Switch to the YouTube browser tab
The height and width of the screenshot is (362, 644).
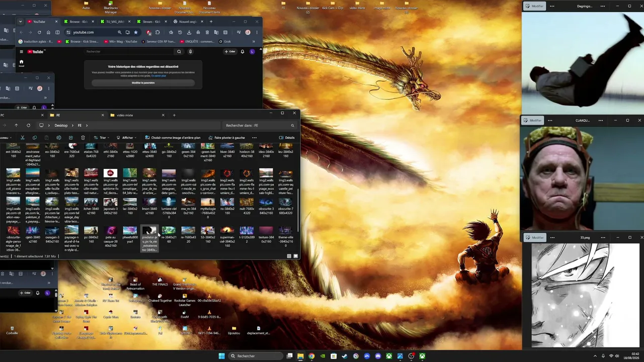point(42,22)
